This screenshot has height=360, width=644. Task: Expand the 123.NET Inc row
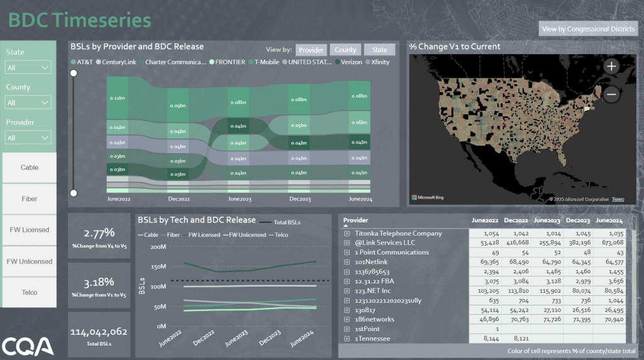point(347,291)
